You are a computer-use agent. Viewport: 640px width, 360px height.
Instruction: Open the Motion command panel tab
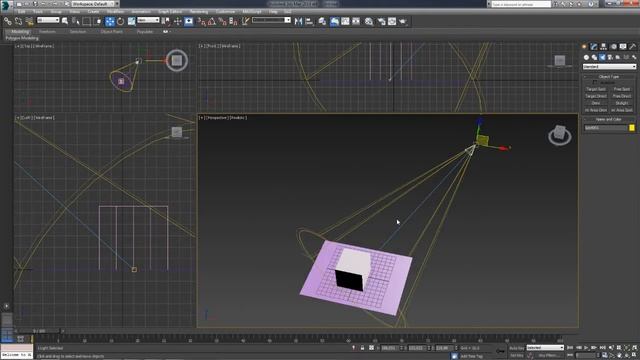(613, 47)
